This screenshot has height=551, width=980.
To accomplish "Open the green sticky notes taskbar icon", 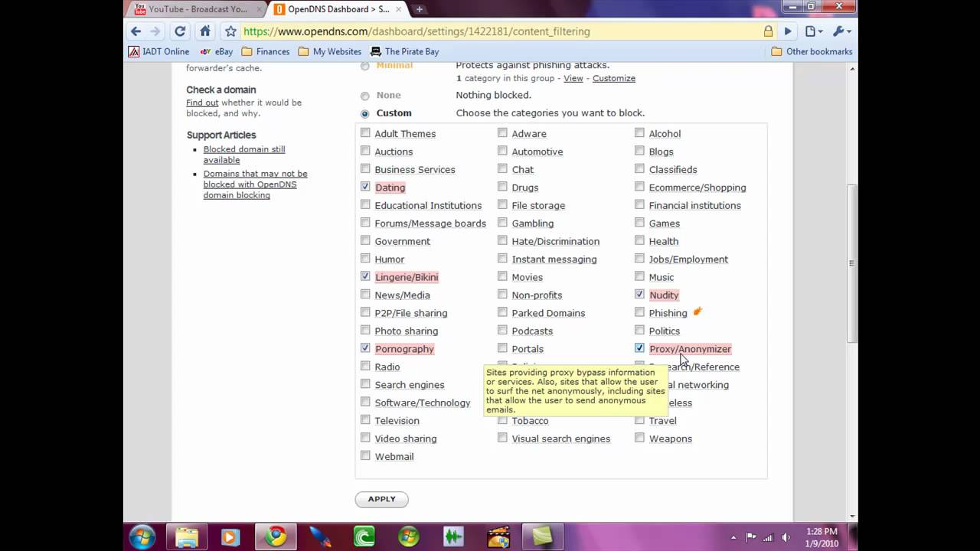I will [x=543, y=537].
